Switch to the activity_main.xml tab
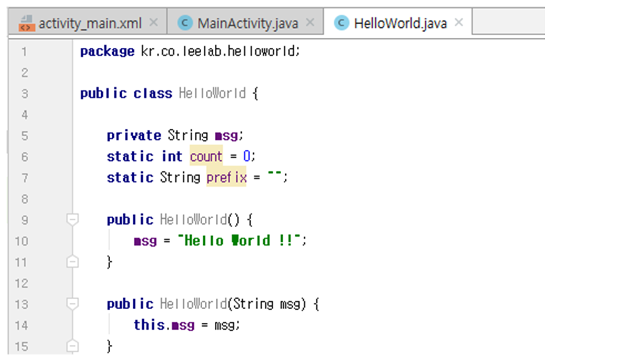Viewport: 644px width, 362px height. pos(90,23)
